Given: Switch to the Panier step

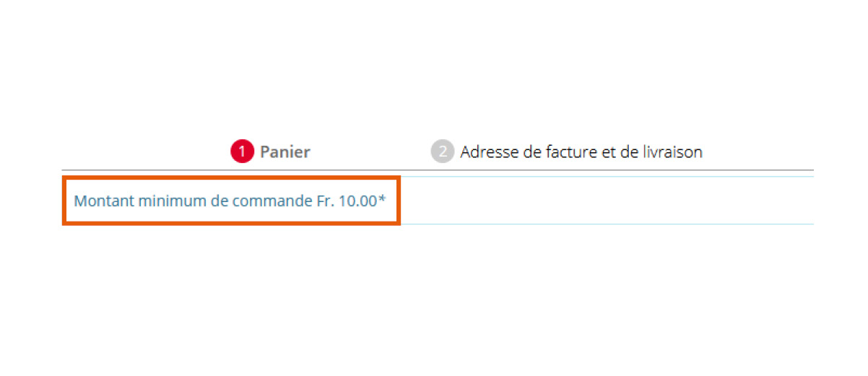Looking at the screenshot, I should click(x=285, y=152).
